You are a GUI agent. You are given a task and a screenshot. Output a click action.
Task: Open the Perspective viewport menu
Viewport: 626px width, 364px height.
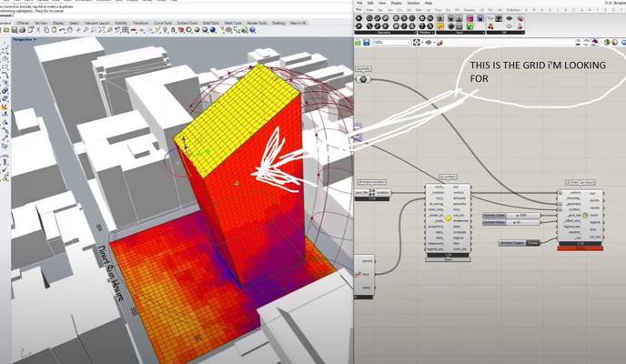tap(21, 41)
